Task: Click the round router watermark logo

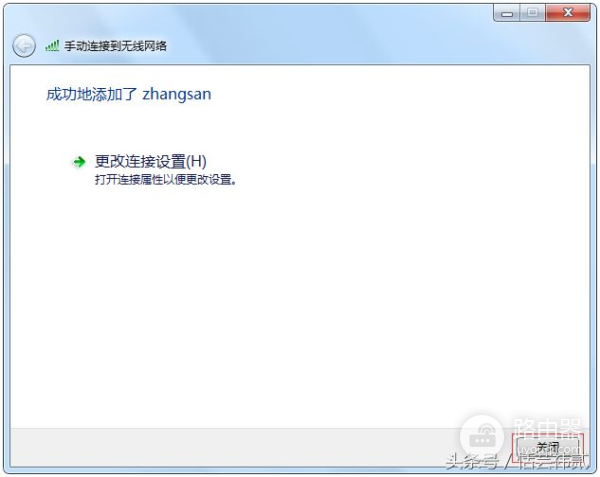Action: click(482, 436)
